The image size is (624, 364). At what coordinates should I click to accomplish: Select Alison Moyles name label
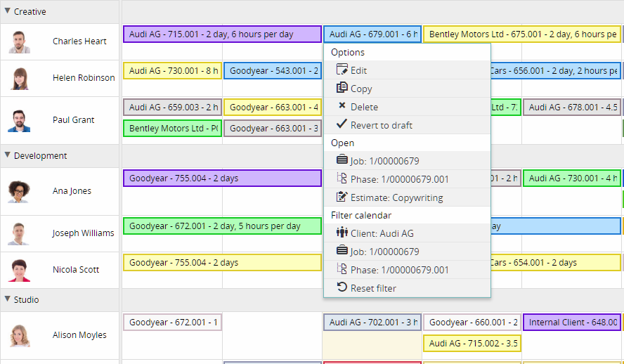click(79, 335)
